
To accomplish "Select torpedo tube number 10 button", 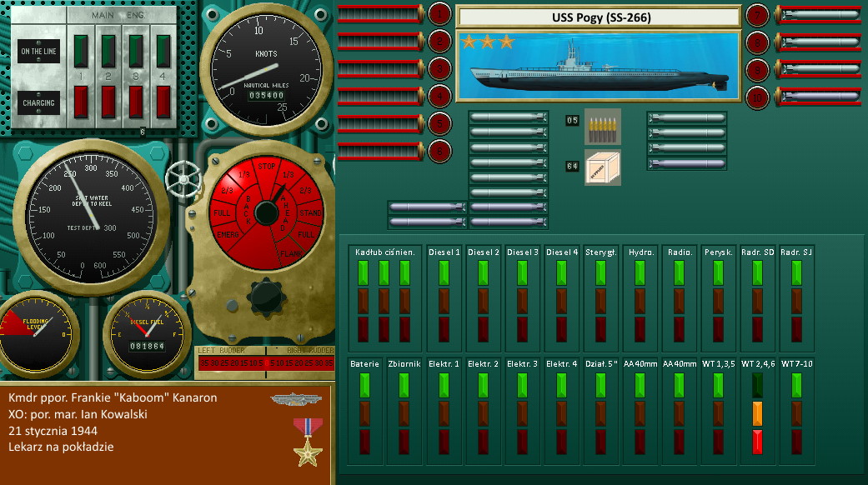I will (757, 97).
